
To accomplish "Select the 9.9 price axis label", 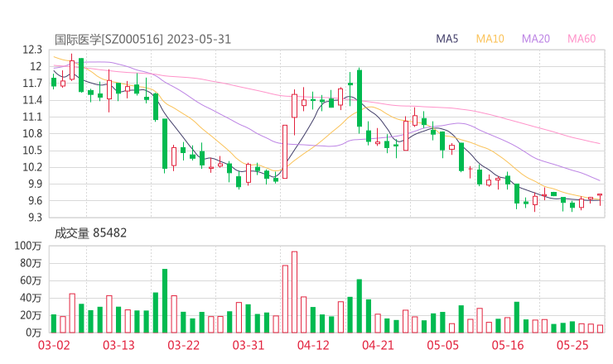I will [35, 184].
